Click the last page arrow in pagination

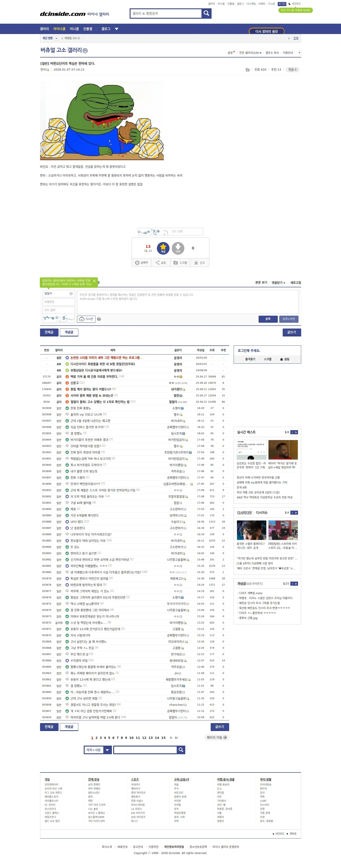(176, 738)
